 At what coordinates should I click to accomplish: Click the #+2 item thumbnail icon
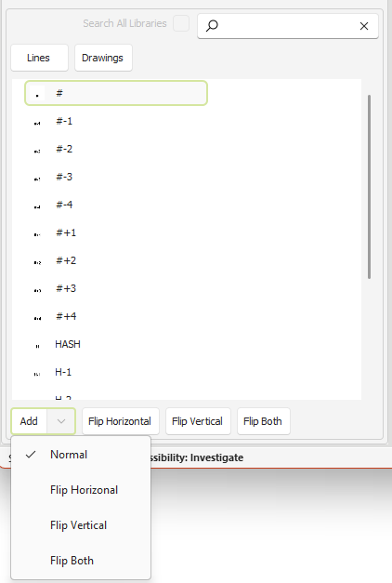tap(37, 262)
